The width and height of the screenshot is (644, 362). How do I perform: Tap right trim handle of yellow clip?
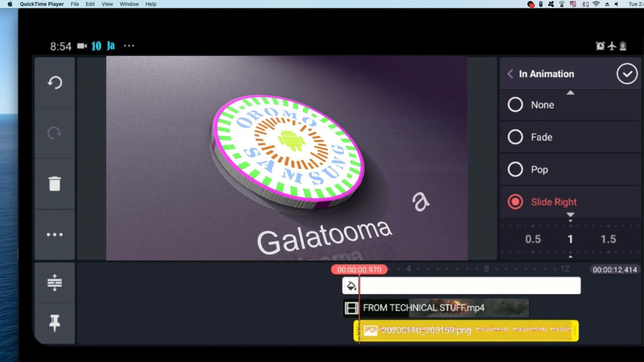[x=575, y=331]
